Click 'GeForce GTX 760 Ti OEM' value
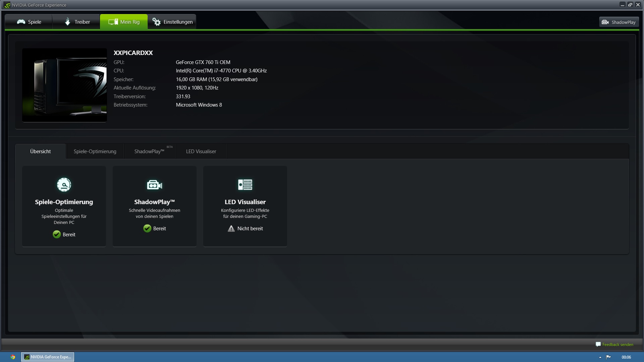Screen dimensions: 644x362 pyautogui.click(x=203, y=62)
